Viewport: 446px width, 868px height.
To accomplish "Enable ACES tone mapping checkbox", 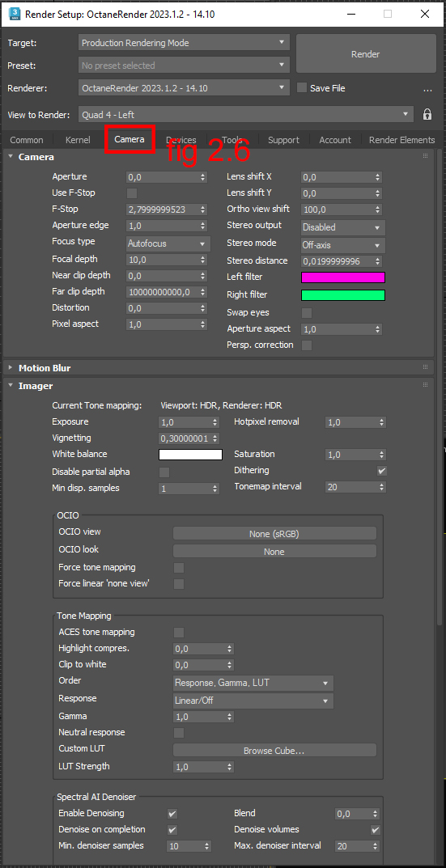I will pyautogui.click(x=179, y=633).
